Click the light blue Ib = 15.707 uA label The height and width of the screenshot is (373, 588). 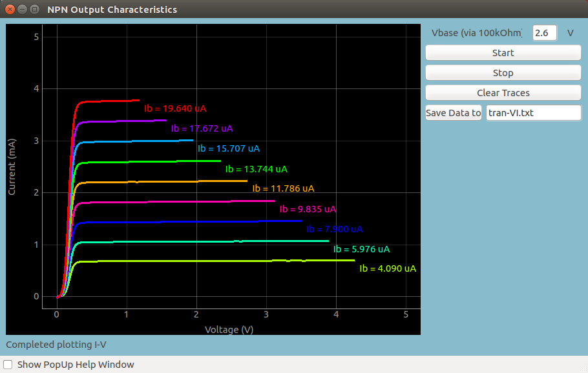click(x=229, y=148)
